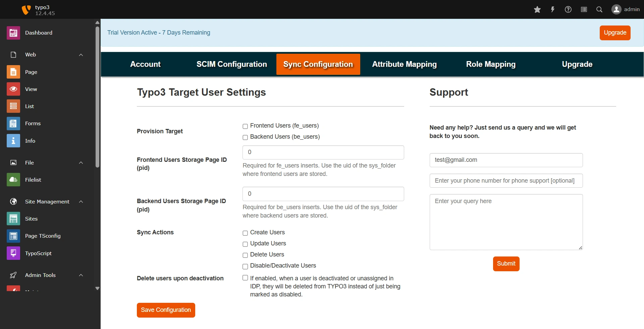
Task: Check the Update Users sync action
Action: (245, 244)
